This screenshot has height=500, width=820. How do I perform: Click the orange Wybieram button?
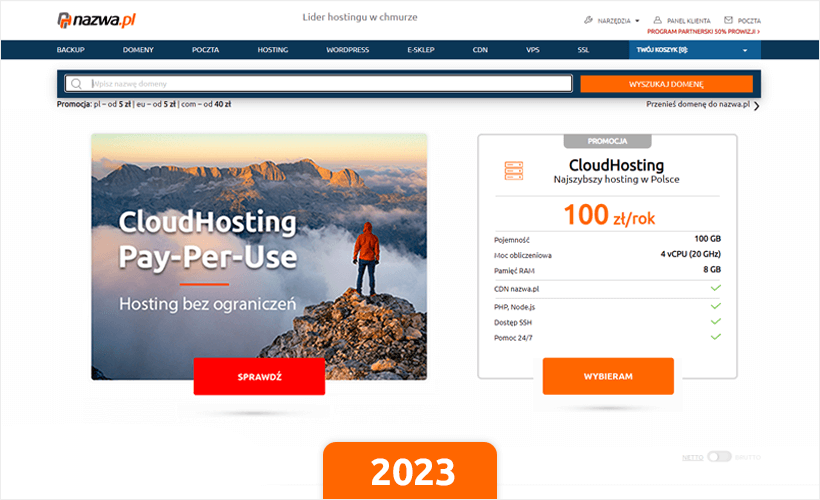[x=608, y=376]
